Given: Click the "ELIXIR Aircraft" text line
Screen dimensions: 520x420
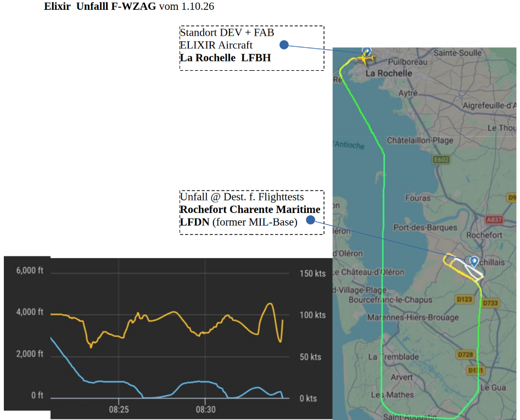Looking at the screenshot, I should point(216,45).
